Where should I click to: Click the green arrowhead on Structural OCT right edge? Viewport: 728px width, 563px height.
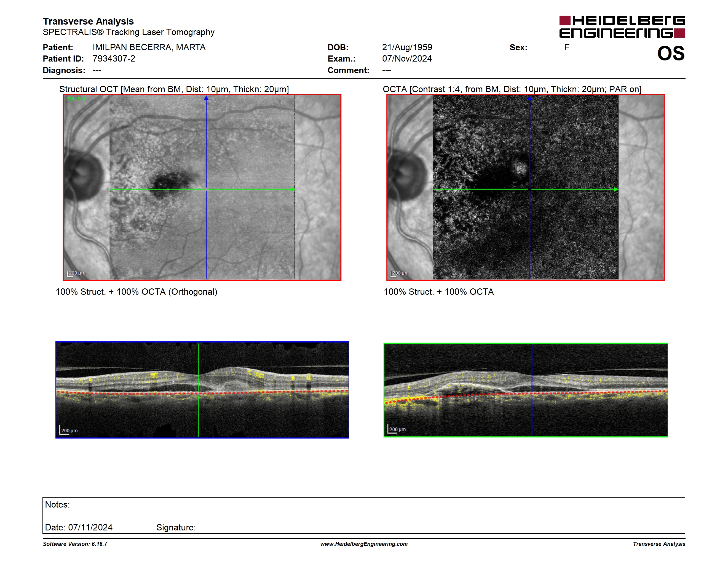pos(292,189)
